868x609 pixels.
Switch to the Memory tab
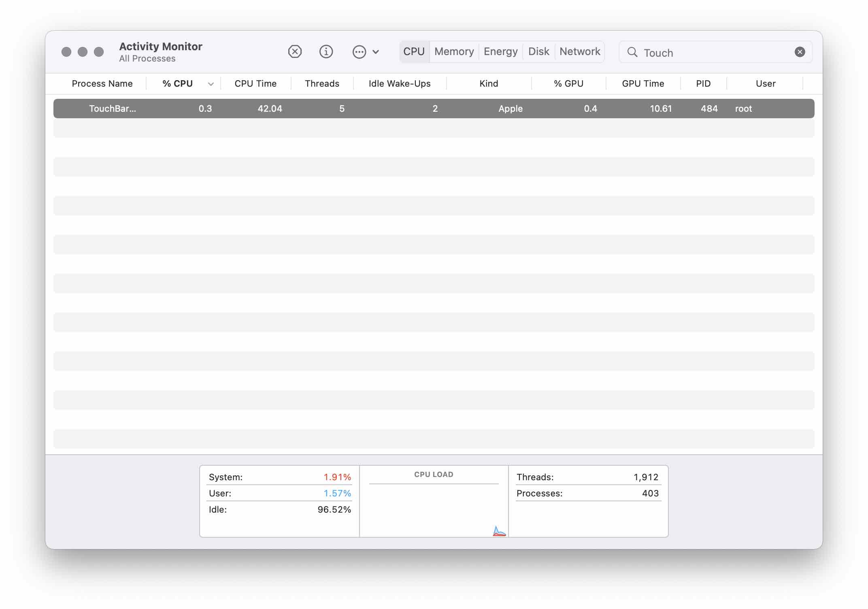454,51
